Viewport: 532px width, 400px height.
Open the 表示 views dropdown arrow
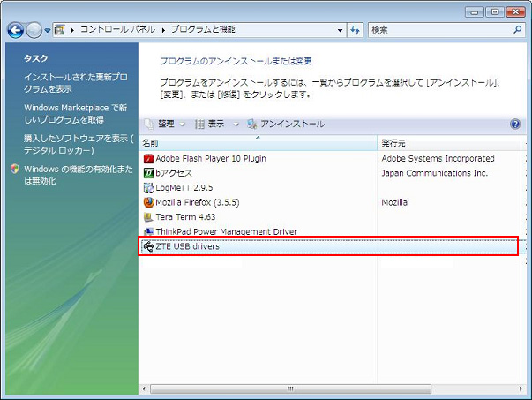(236, 125)
